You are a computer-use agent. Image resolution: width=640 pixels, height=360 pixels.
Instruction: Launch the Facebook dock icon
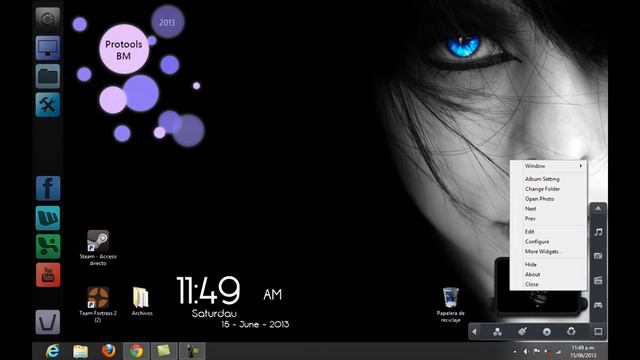(x=48, y=188)
